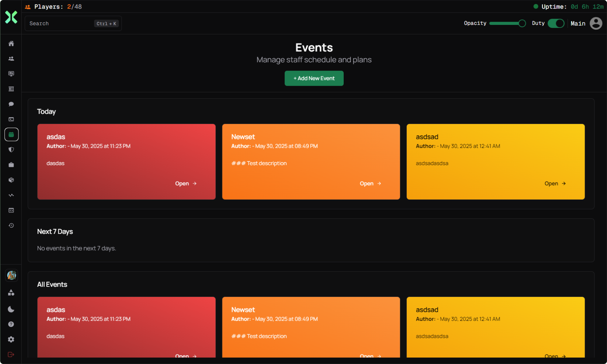Open the user profile avatar menu
The width and height of the screenshot is (607, 364).
(596, 23)
